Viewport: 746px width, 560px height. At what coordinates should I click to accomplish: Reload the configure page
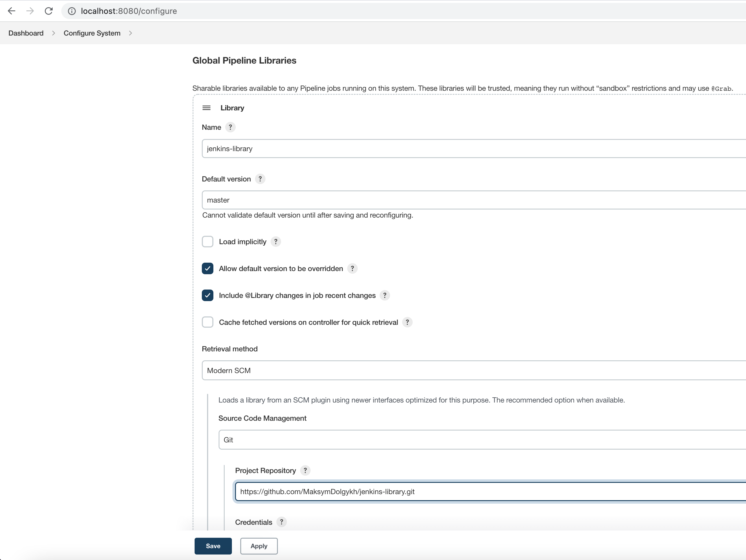click(49, 11)
